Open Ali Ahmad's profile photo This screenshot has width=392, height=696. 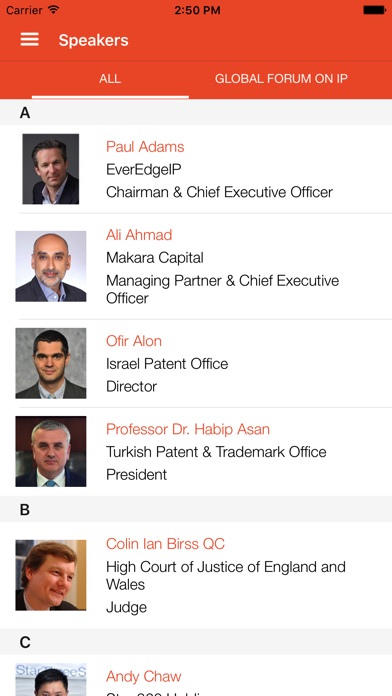(x=51, y=266)
